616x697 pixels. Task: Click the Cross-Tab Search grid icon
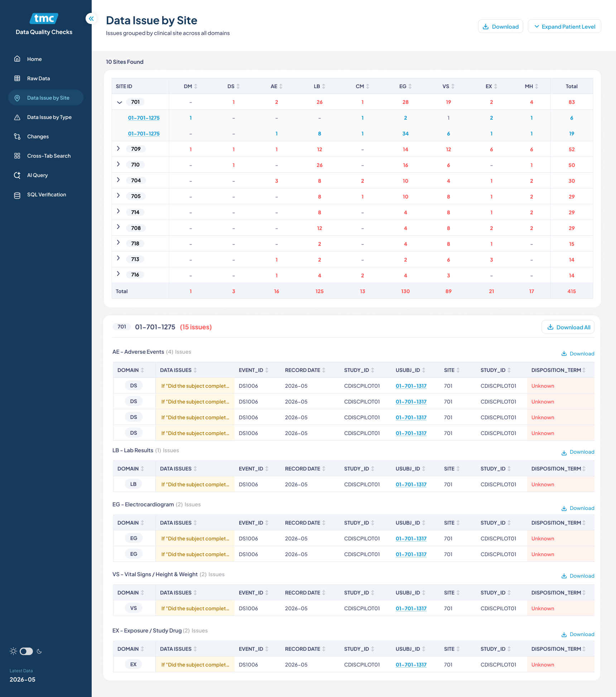17,156
